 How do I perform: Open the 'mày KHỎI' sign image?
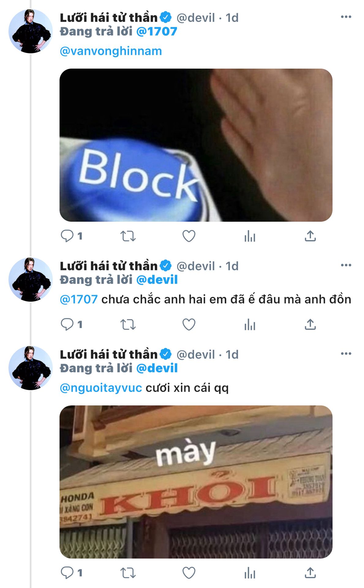[196, 482]
